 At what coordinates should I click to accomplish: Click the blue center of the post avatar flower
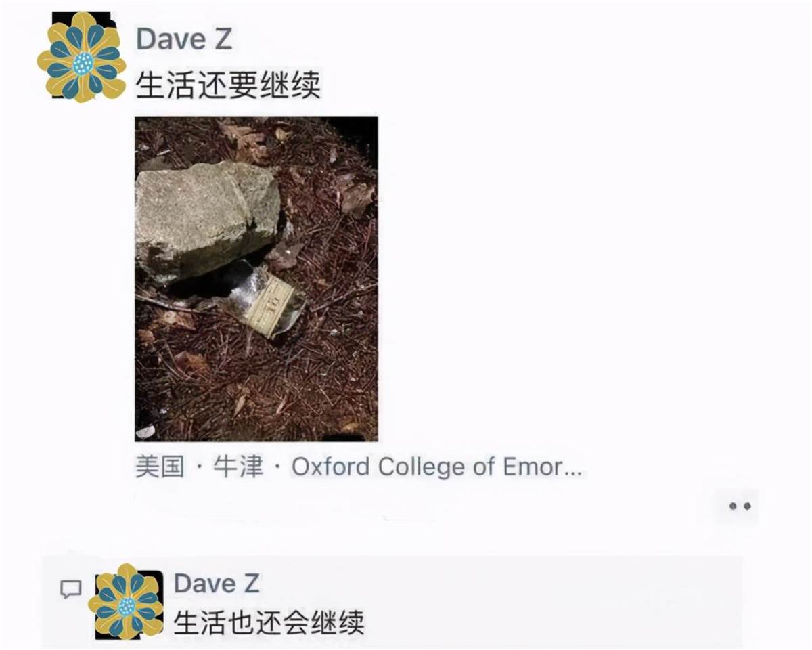click(x=83, y=64)
